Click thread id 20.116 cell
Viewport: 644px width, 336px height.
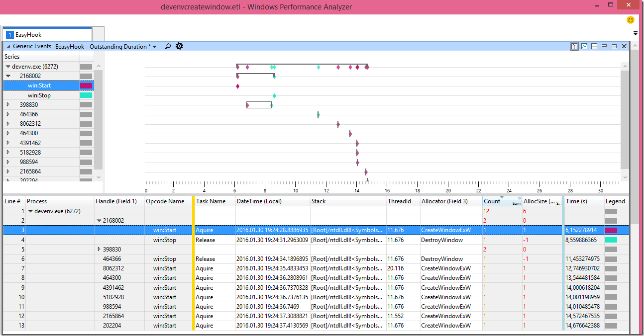click(396, 268)
